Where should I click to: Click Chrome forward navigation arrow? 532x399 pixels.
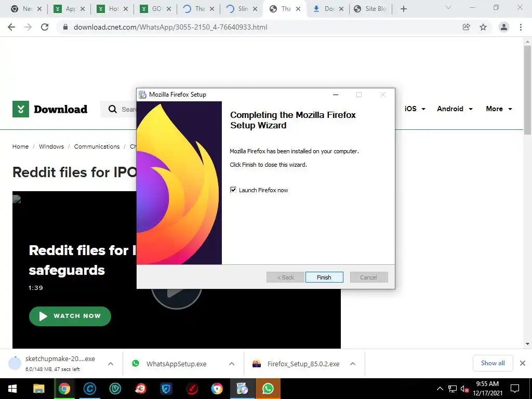coord(28,27)
